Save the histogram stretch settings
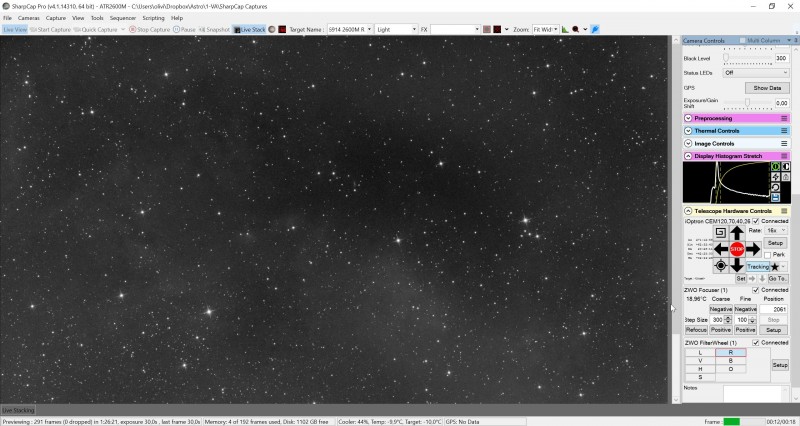This screenshot has height=426, width=800. [x=776, y=197]
